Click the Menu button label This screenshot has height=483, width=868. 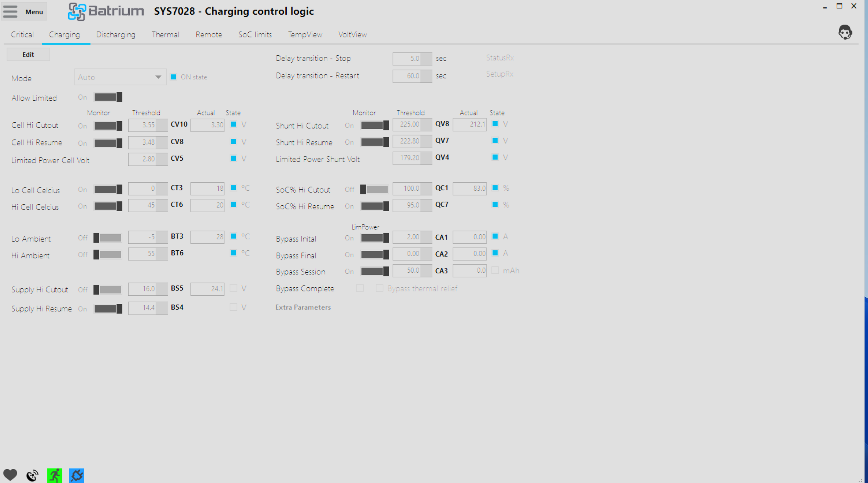34,12
